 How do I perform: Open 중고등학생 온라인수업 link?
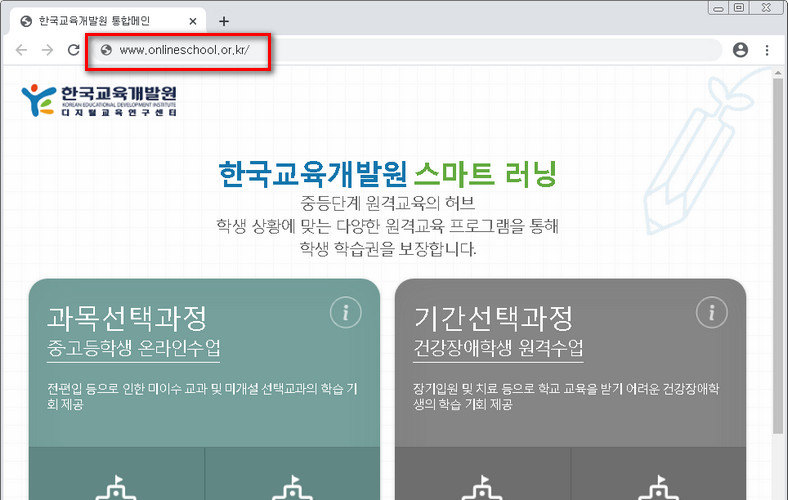(x=134, y=348)
